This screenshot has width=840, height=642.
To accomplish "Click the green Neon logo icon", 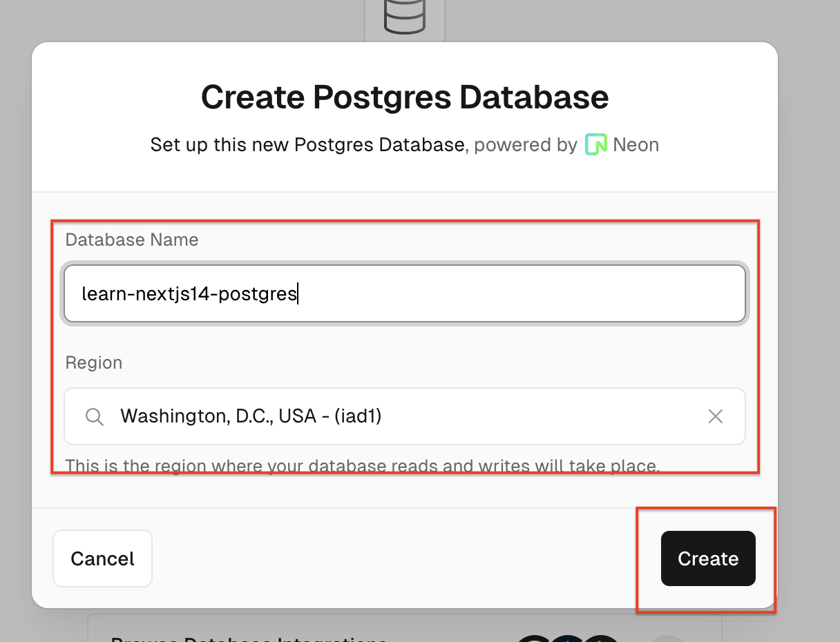I will pos(595,145).
